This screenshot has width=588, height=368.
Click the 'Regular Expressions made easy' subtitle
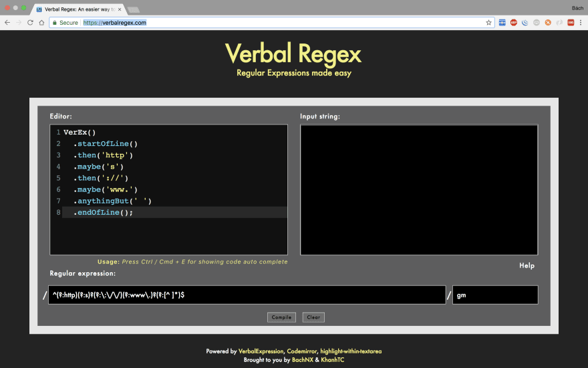pos(294,73)
